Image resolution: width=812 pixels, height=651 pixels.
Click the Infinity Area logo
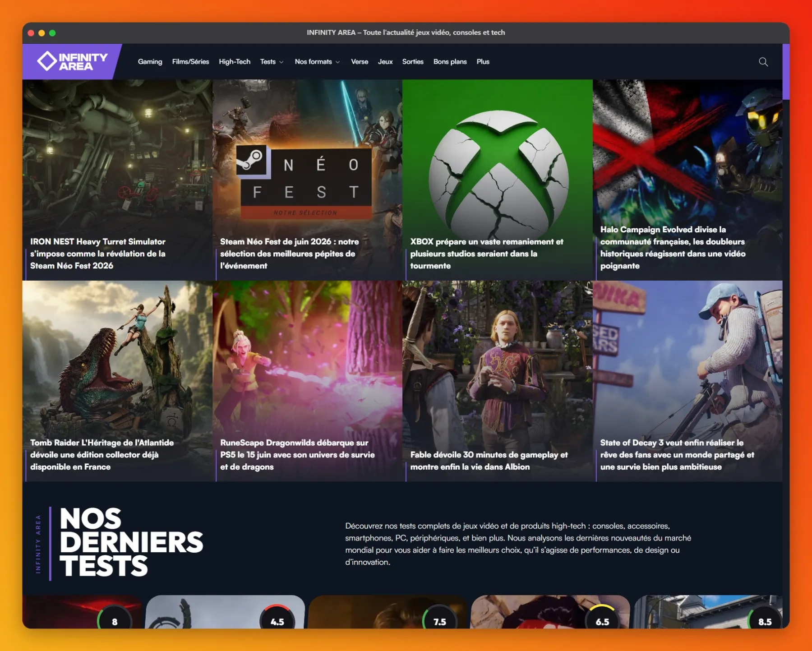point(72,61)
